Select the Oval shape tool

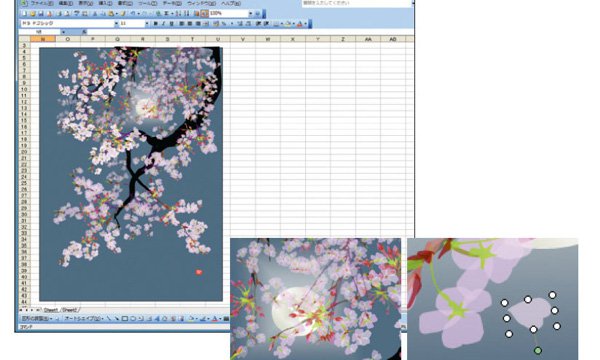click(133, 318)
